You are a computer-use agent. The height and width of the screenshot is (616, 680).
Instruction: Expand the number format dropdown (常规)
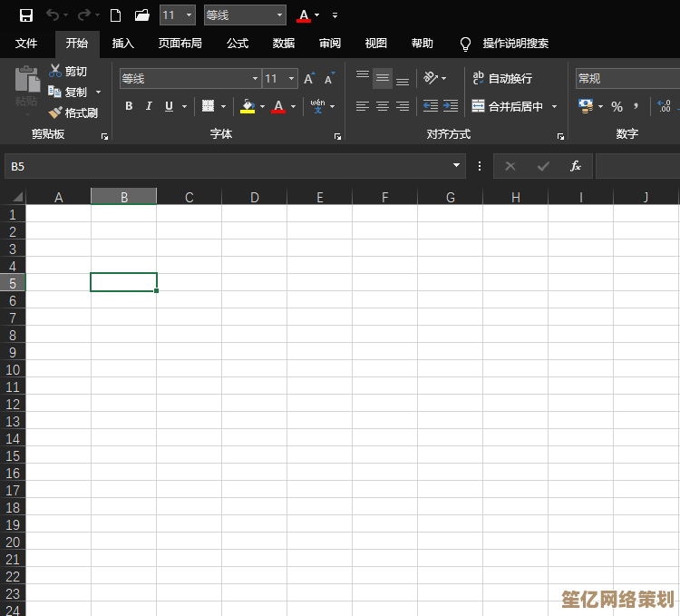pyautogui.click(x=626, y=79)
